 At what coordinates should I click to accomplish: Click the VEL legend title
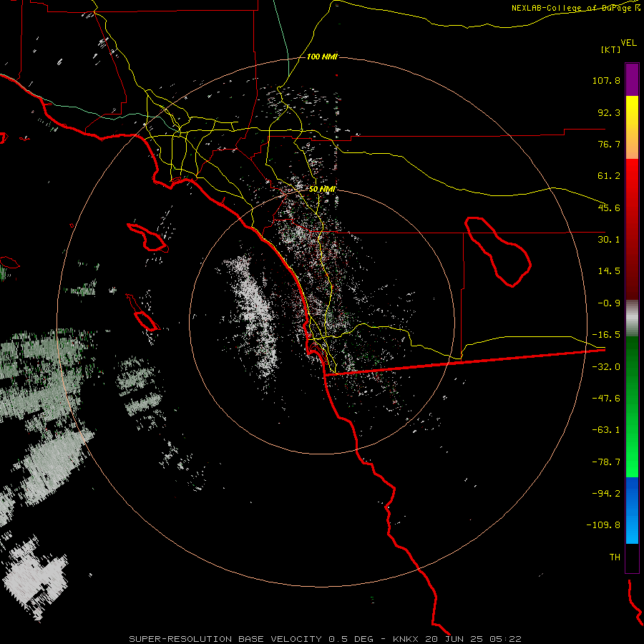point(628,43)
